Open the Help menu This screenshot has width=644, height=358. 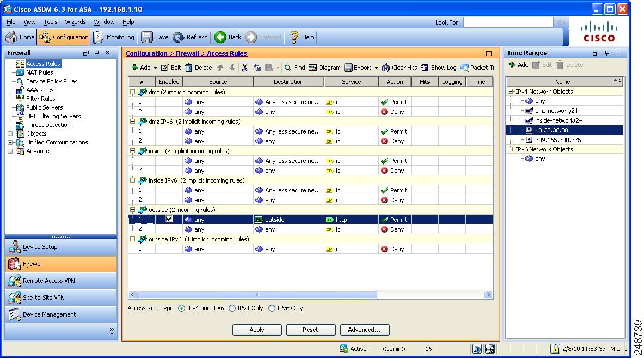click(128, 22)
